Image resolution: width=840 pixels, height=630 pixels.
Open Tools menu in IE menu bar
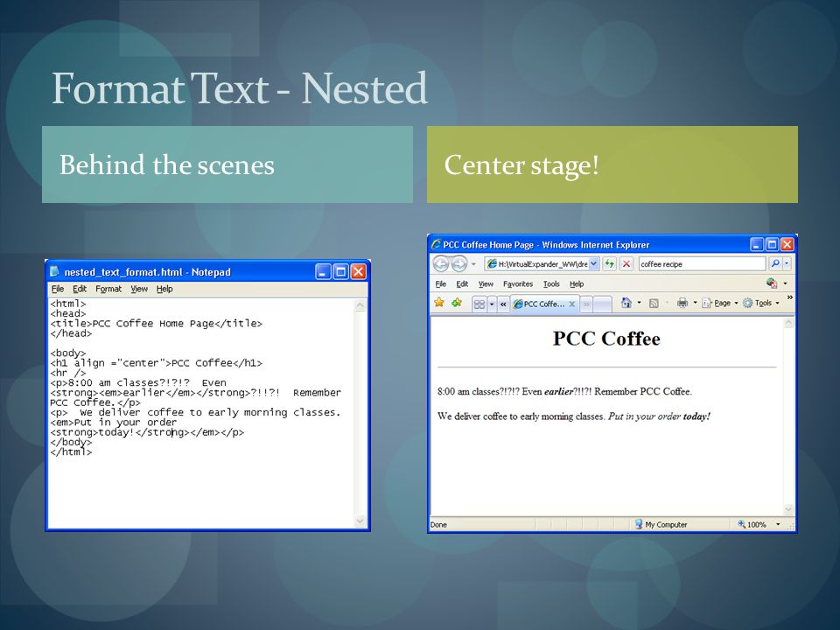point(551,283)
